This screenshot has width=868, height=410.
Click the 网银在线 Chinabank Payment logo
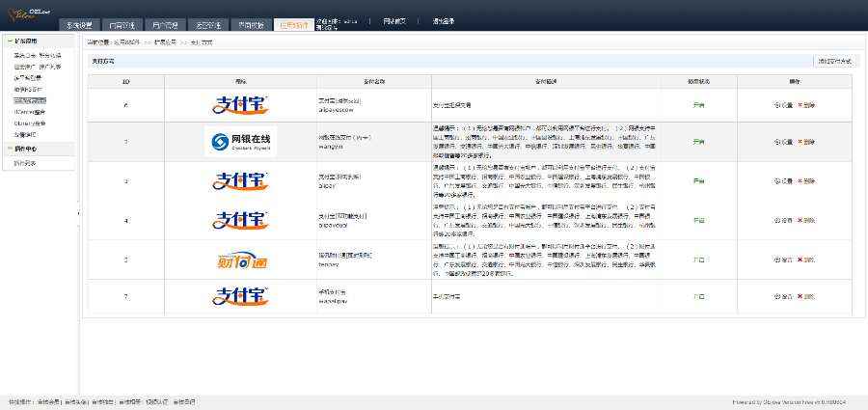tap(241, 142)
